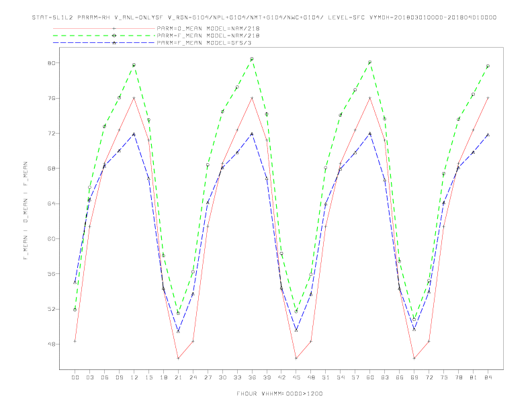Click the blue triangle data point at hour 00
The height and width of the screenshot is (411, 532).
(75, 282)
